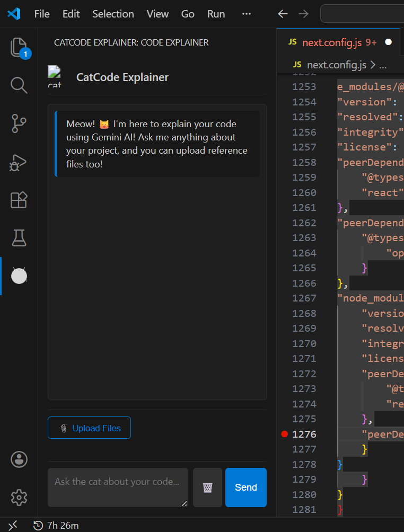
Task: Open the Selection menu
Action: tap(112, 14)
